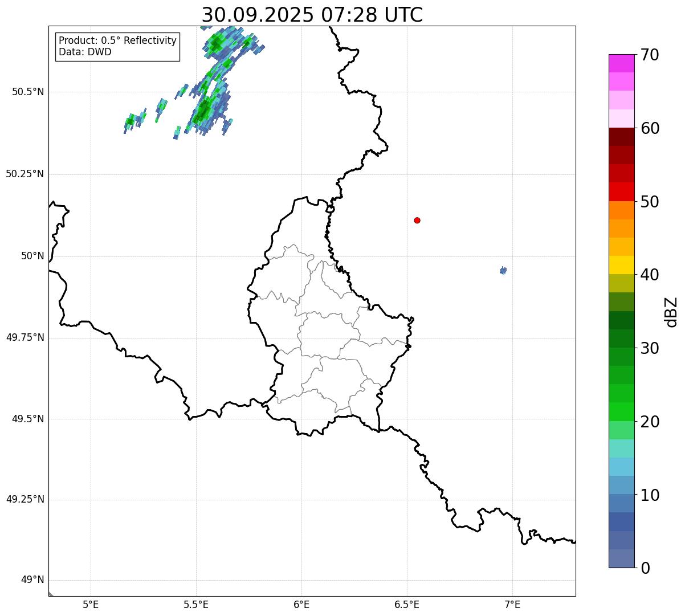Click the title "30.09.2025 07:28 UTC"

pos(312,15)
